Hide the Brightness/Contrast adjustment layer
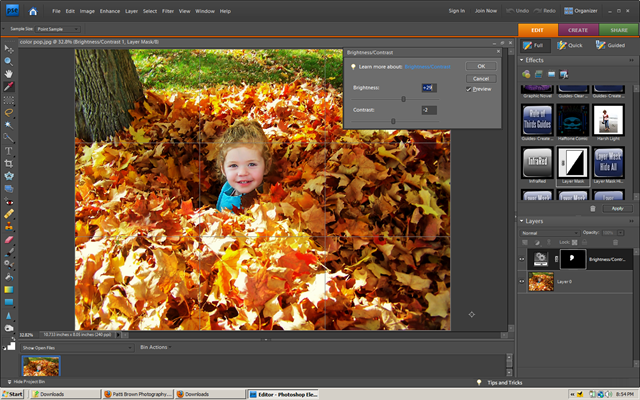 point(522,259)
